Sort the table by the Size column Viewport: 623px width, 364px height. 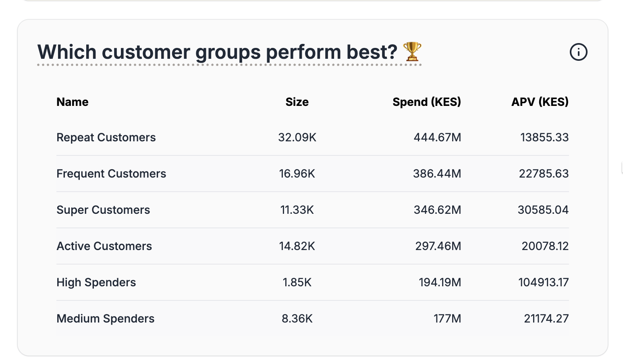[x=297, y=102]
